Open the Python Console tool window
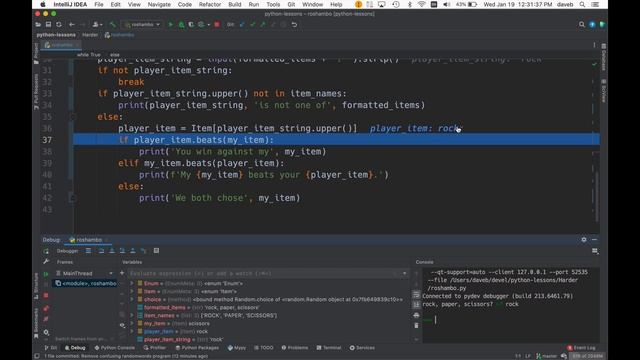This screenshot has height=360, width=640. [115, 348]
